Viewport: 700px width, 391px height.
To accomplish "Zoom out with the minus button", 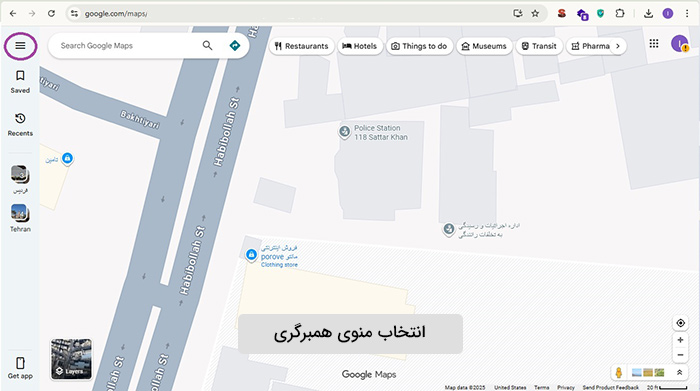I will pyautogui.click(x=680, y=355).
